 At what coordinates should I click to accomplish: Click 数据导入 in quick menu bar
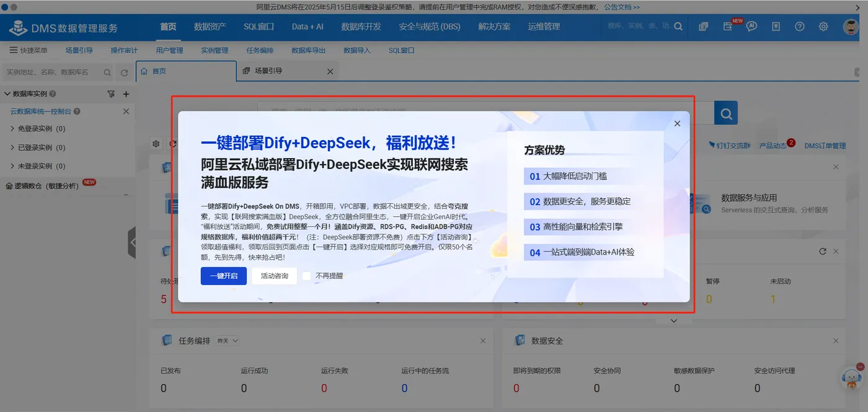point(357,50)
